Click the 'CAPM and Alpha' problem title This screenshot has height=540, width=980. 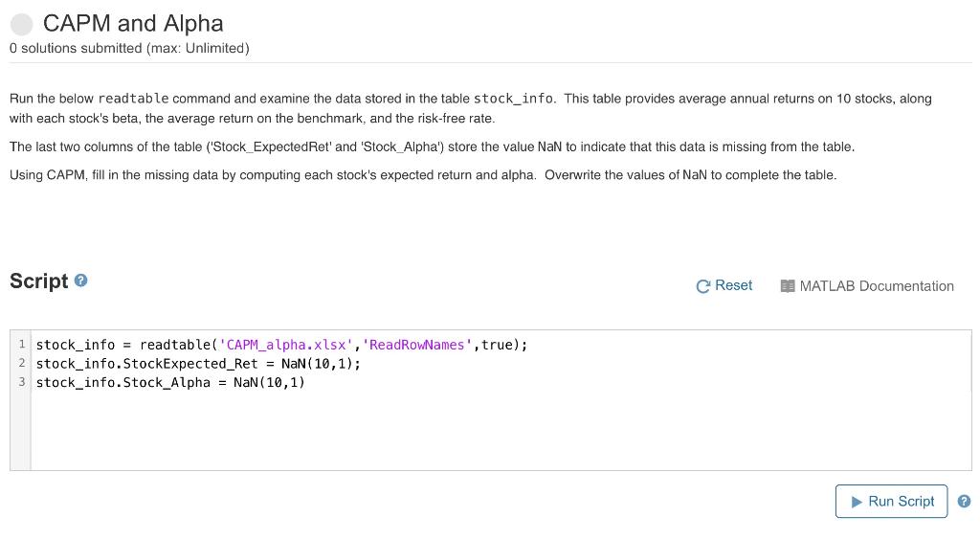[133, 24]
